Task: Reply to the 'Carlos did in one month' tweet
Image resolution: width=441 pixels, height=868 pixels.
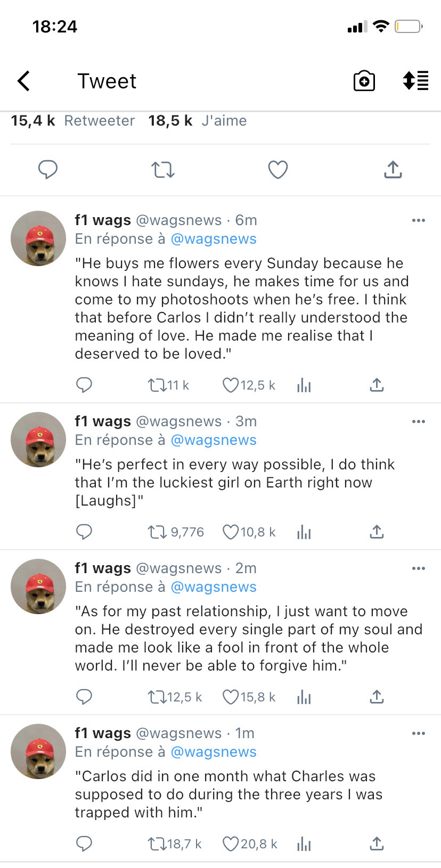Action: [x=84, y=844]
